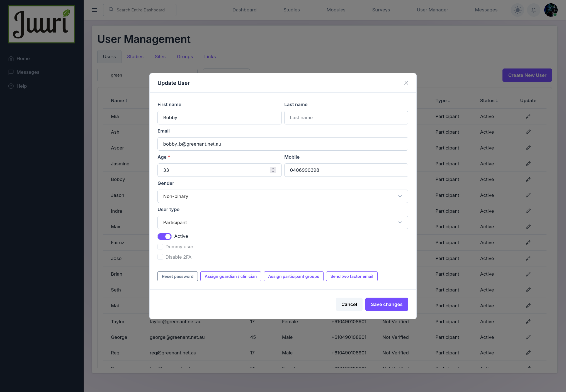Switch to the Links tab
The width and height of the screenshot is (566, 392).
(210, 57)
